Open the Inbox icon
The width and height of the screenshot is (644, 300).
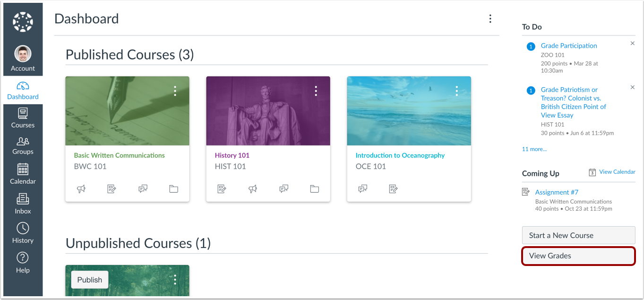pos(22,203)
